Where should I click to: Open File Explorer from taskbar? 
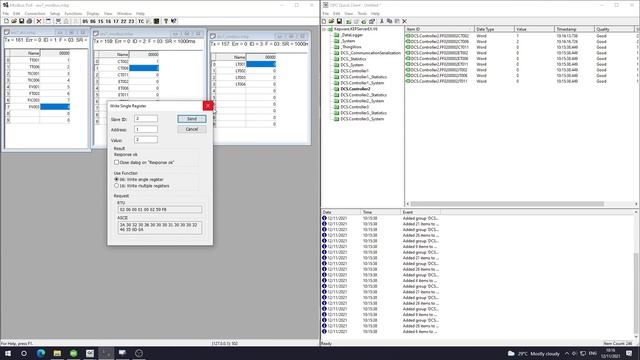57,353
